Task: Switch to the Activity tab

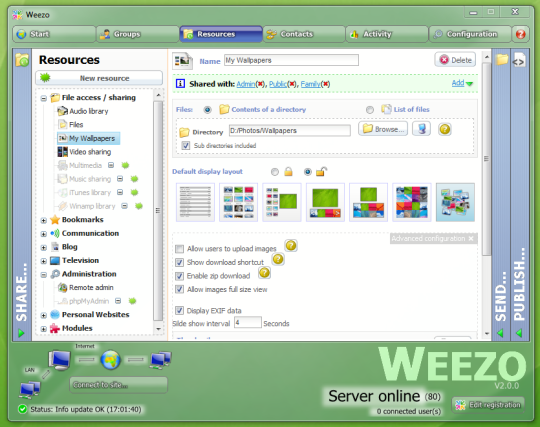Action: pyautogui.click(x=387, y=34)
